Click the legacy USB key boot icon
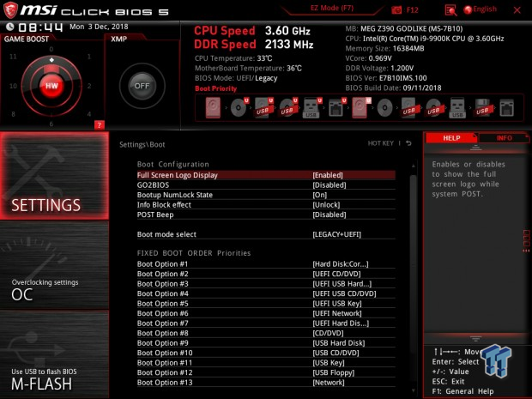The image size is (532, 399). tap(457, 108)
